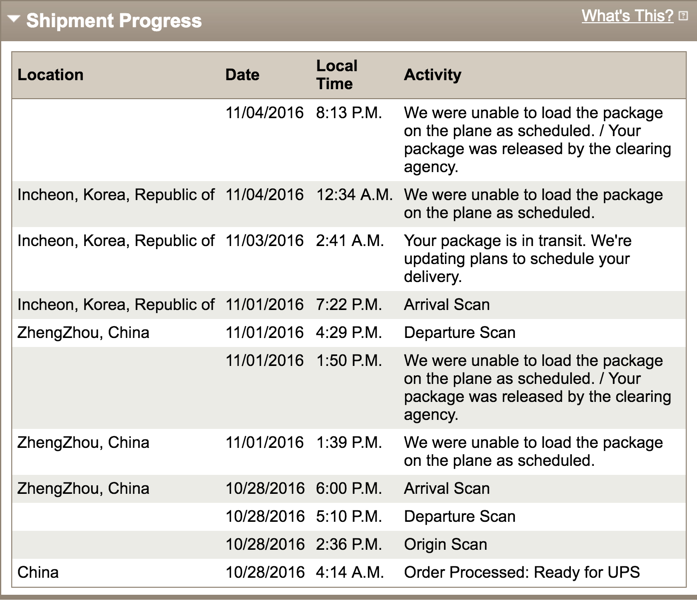This screenshot has height=603, width=697.
Task: Collapse the Shipment Progress section triangle
Action: pyautogui.click(x=14, y=19)
